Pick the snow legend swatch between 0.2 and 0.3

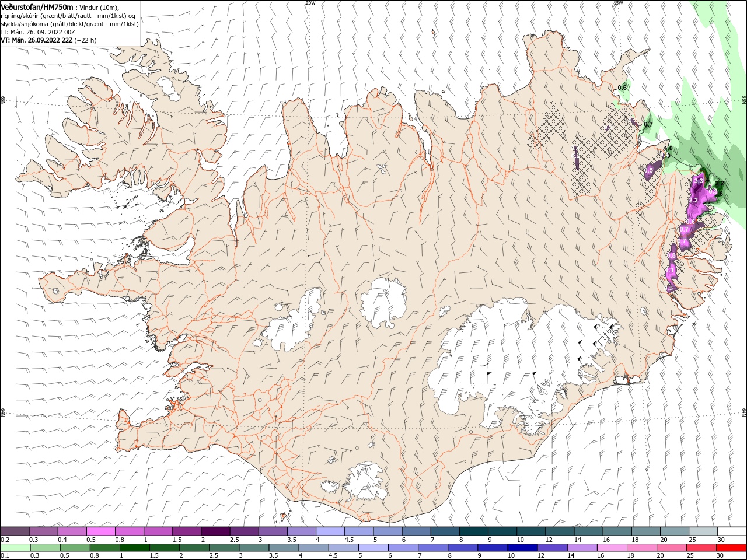point(15,531)
